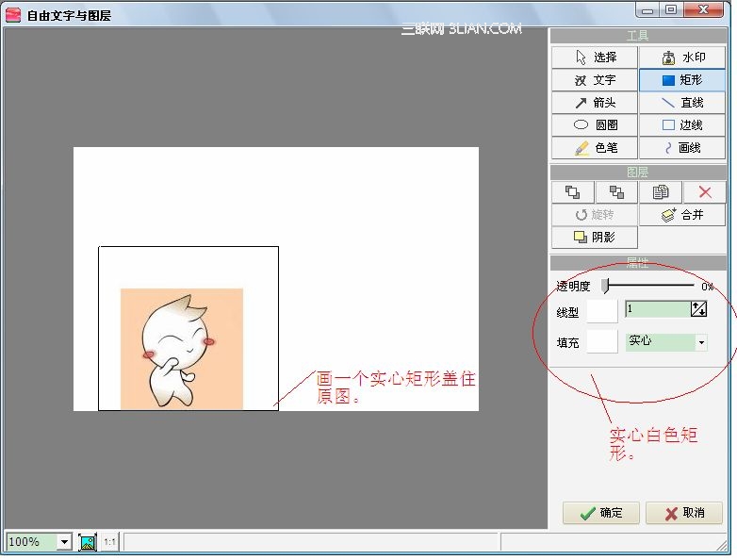Open the 填充 fill color swatch

click(602, 341)
